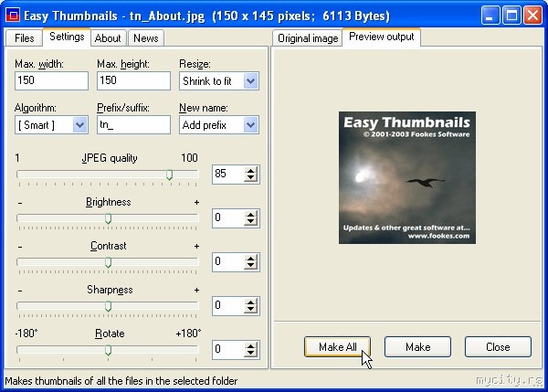The height and width of the screenshot is (392, 548).
Task: Decrease Brightness value with the down arrow
Action: click(x=250, y=222)
